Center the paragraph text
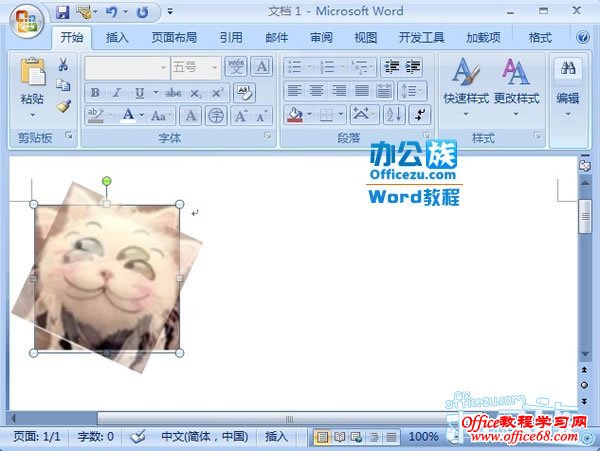Viewport: 600px width, 451px height. click(x=316, y=91)
